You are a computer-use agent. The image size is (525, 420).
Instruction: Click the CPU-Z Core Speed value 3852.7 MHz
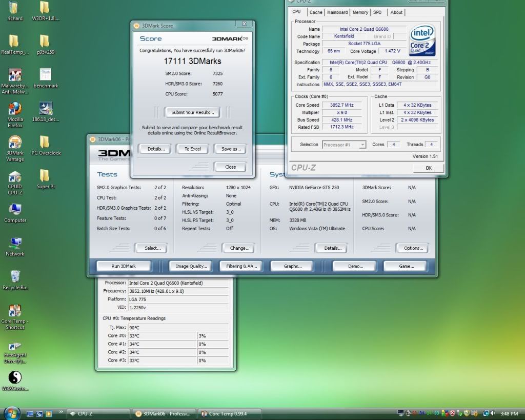tap(341, 105)
